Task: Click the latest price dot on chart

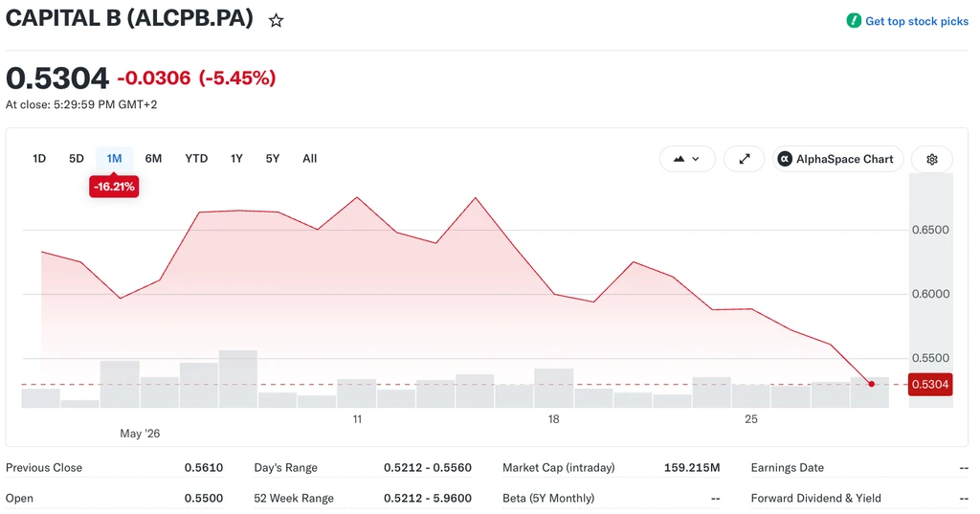Action: coord(871,384)
